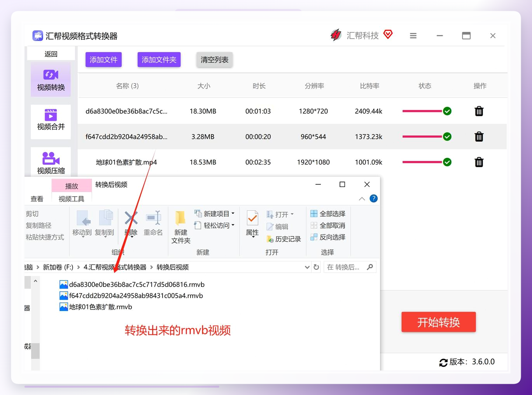Image resolution: width=532 pixels, height=395 pixels.
Task: Collapse the Explorer ribbon with chevron
Action: [362, 199]
